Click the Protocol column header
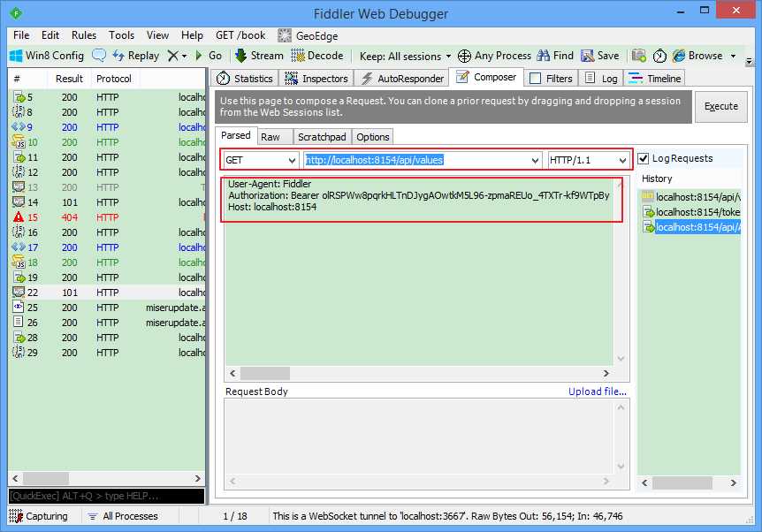This screenshot has width=762, height=532. [x=114, y=79]
